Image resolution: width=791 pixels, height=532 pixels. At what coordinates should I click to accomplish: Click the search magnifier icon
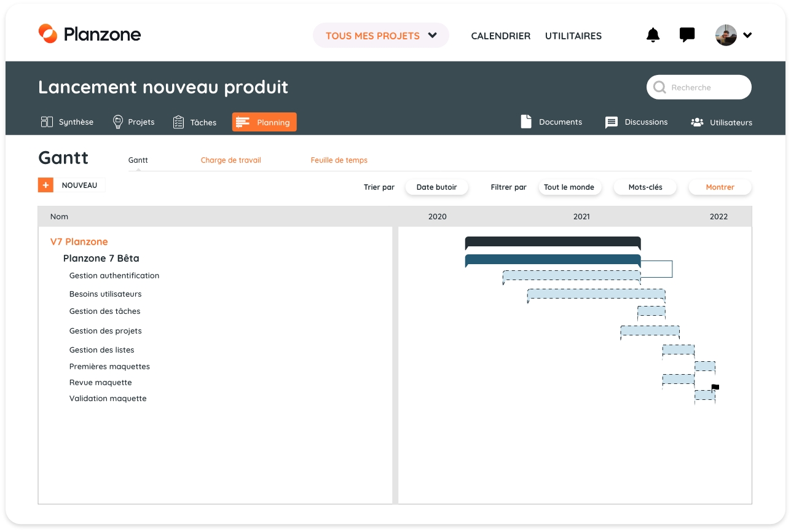tap(659, 87)
